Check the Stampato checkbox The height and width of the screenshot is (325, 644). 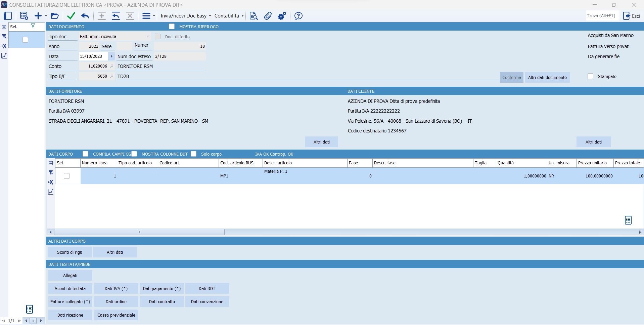pyautogui.click(x=591, y=76)
